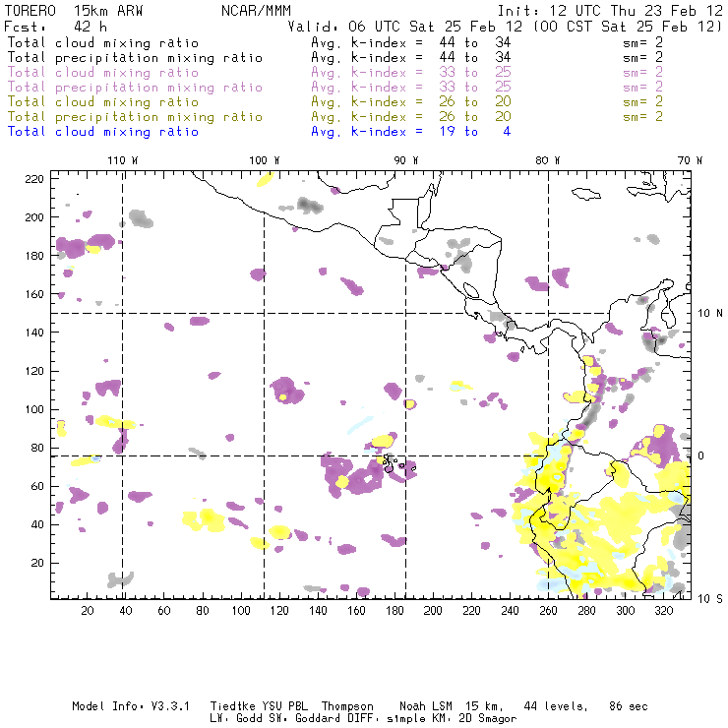Select the "90 W" longitude label
728x728 pixels.
tap(406, 160)
